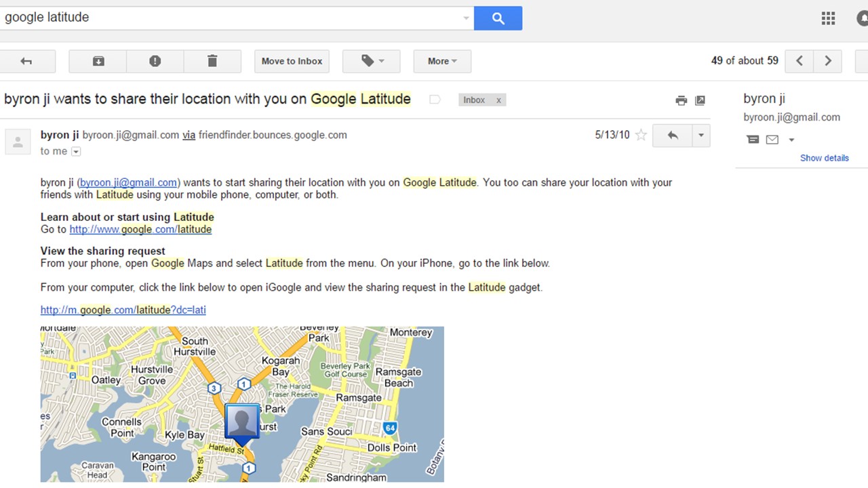This screenshot has height=488, width=868.
Task: Go to the older conversation arrow
Action: click(827, 61)
